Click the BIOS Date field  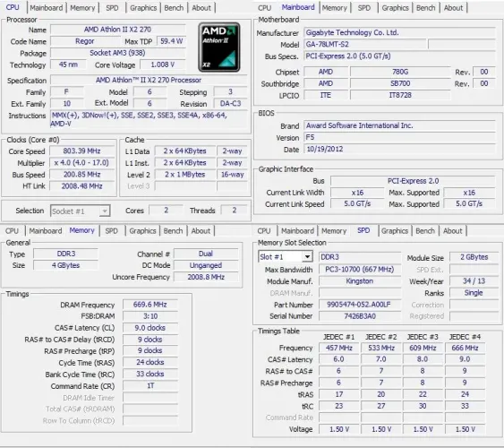pos(399,150)
